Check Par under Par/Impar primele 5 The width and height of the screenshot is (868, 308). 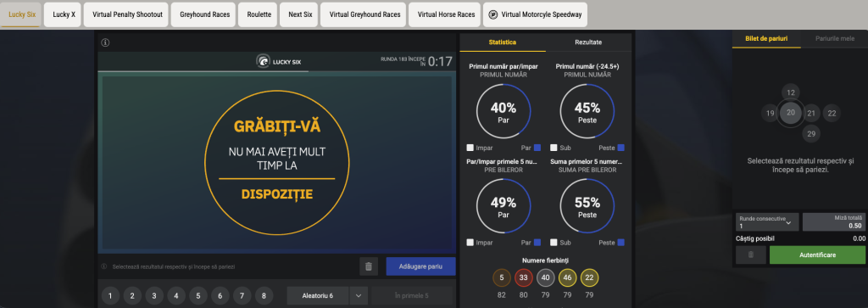(x=537, y=243)
